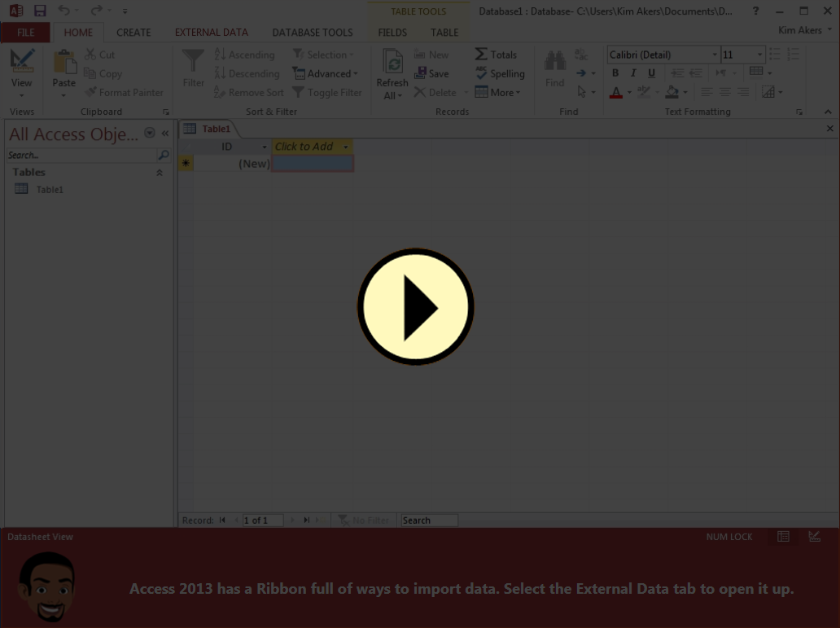The image size is (840, 628).
Task: Select Table1 in the navigation pane
Action: coord(50,189)
